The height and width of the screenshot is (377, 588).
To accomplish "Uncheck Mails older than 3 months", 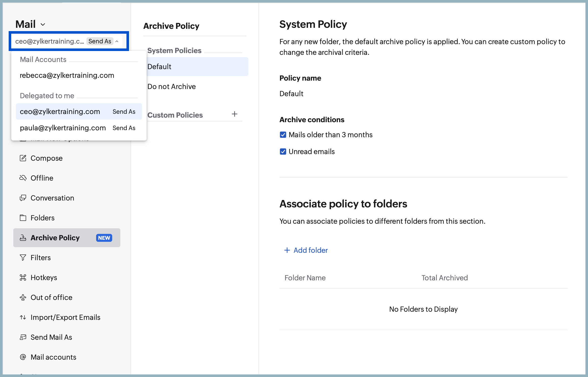I will pyautogui.click(x=283, y=135).
